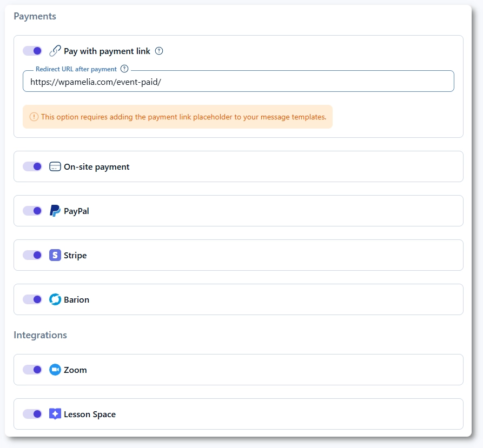Disable Barion payment toggle

click(32, 299)
